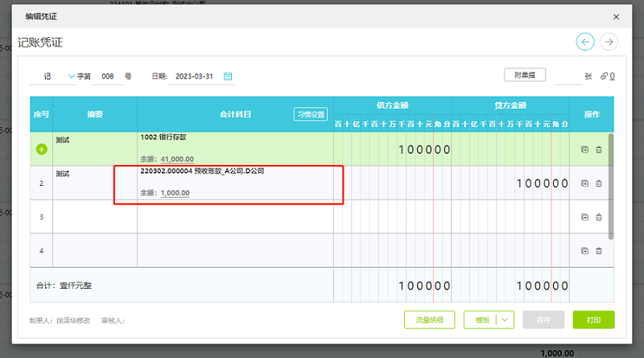The height and width of the screenshot is (358, 644).
Task: Delete row 2 with trash icon
Action: 599,183
